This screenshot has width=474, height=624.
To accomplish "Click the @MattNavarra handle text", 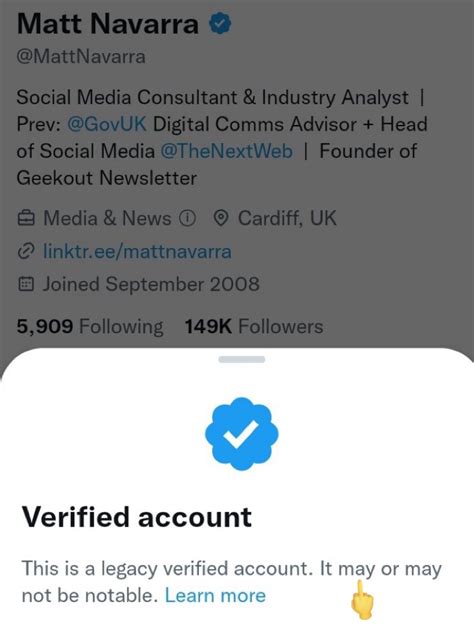I will [81, 57].
